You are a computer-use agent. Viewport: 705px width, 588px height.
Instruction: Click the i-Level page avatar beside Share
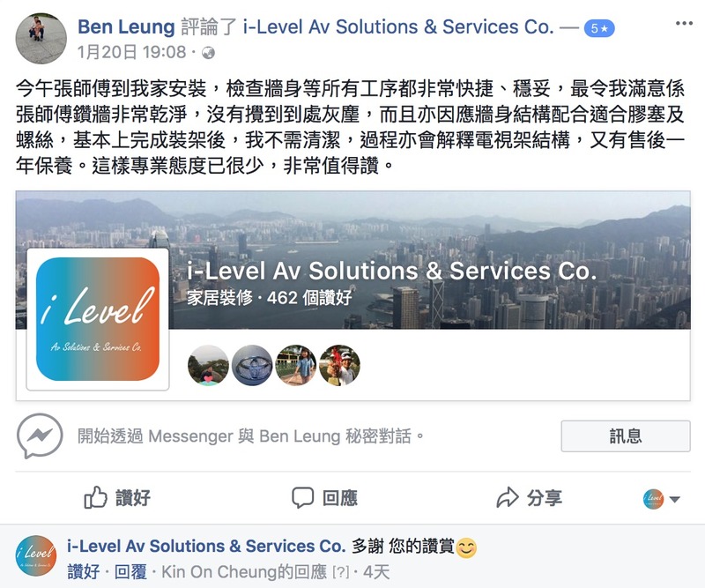(653, 499)
